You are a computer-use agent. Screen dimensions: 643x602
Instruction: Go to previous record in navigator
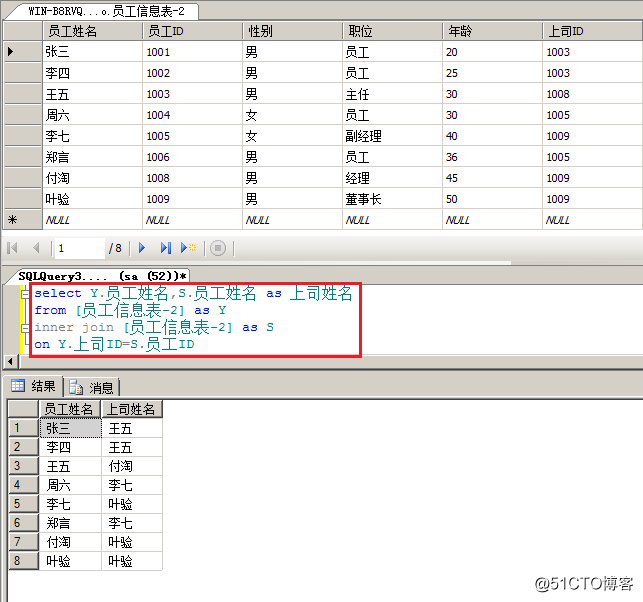[x=36, y=248]
